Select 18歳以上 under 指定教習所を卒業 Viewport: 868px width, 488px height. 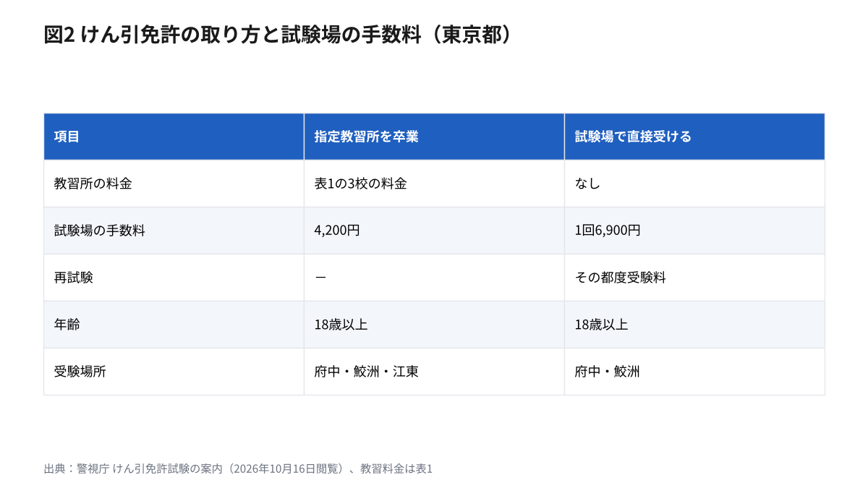pyautogui.click(x=434, y=325)
